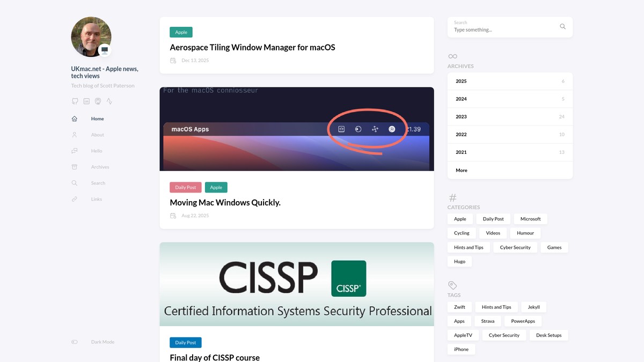Click Daily Post badge on CISSP post
This screenshot has width=644, height=362.
[x=186, y=342]
